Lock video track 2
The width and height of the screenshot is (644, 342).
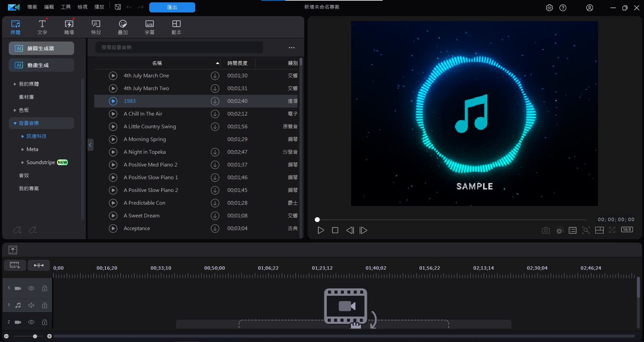(44, 322)
